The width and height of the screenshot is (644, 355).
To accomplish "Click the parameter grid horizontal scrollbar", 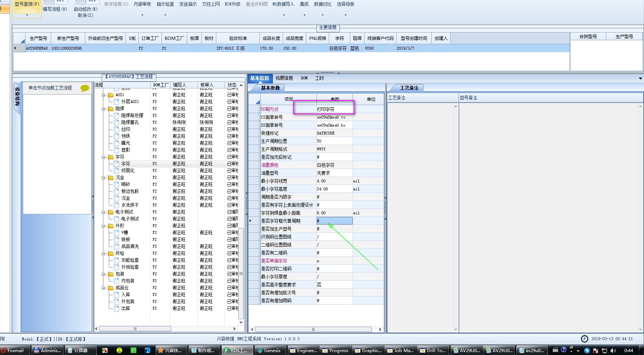I will [x=313, y=329].
